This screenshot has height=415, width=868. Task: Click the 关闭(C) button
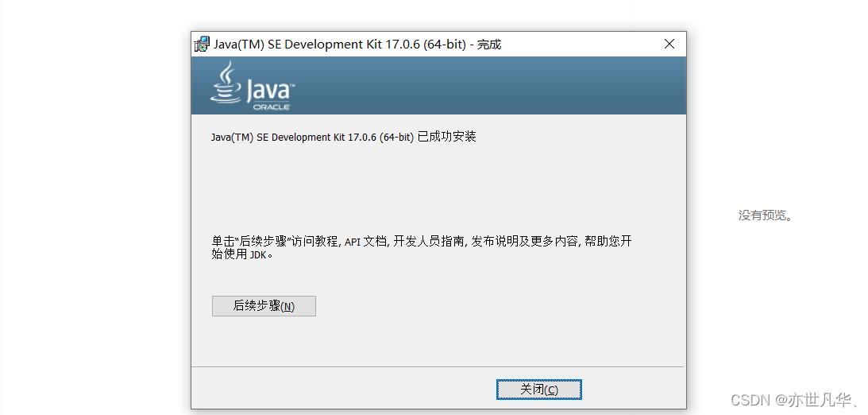click(x=538, y=390)
